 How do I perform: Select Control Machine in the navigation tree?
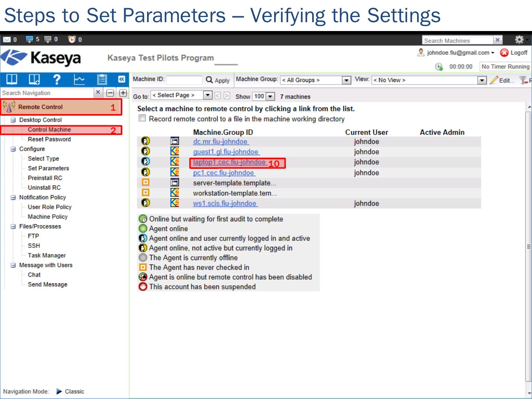tap(49, 130)
